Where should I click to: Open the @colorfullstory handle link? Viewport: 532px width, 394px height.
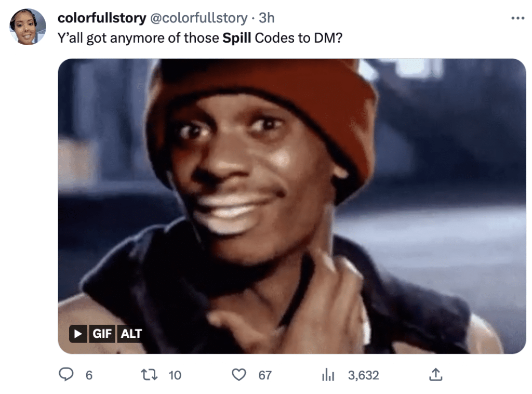click(x=199, y=18)
